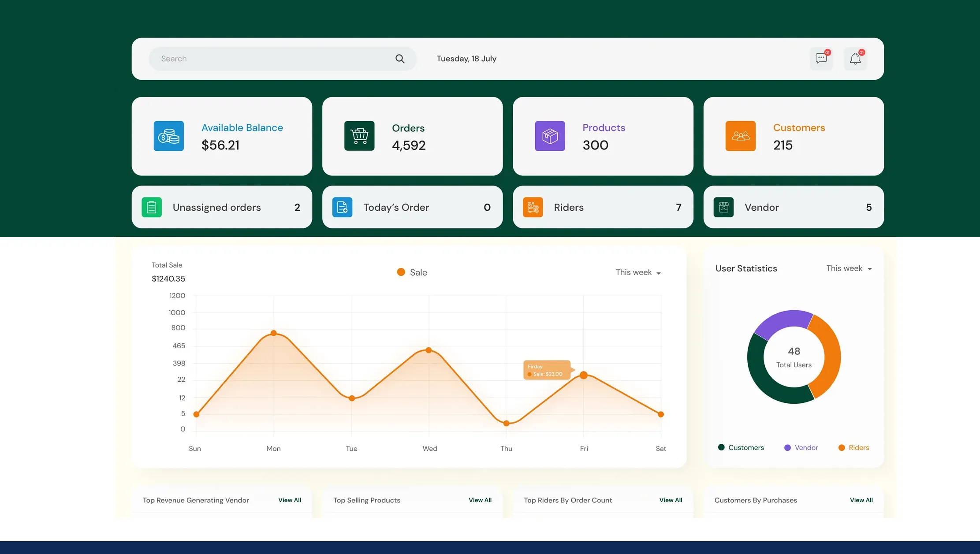Click the Riders delivery bike icon
Image resolution: width=980 pixels, height=554 pixels.
pos(533,207)
